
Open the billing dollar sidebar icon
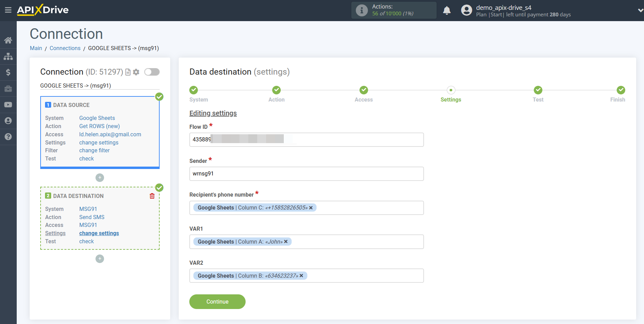tap(8, 72)
